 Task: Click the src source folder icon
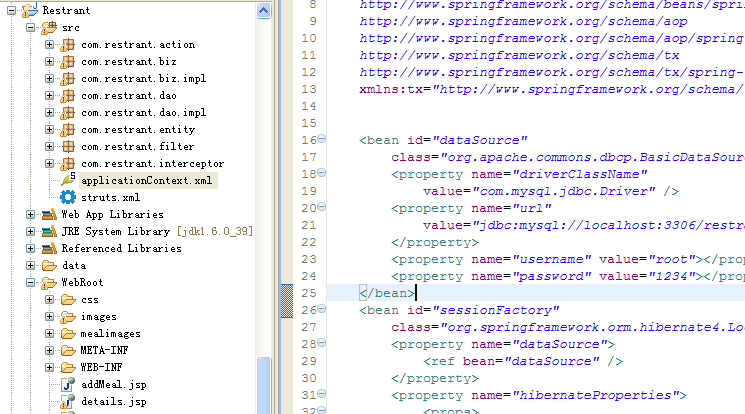click(49, 28)
